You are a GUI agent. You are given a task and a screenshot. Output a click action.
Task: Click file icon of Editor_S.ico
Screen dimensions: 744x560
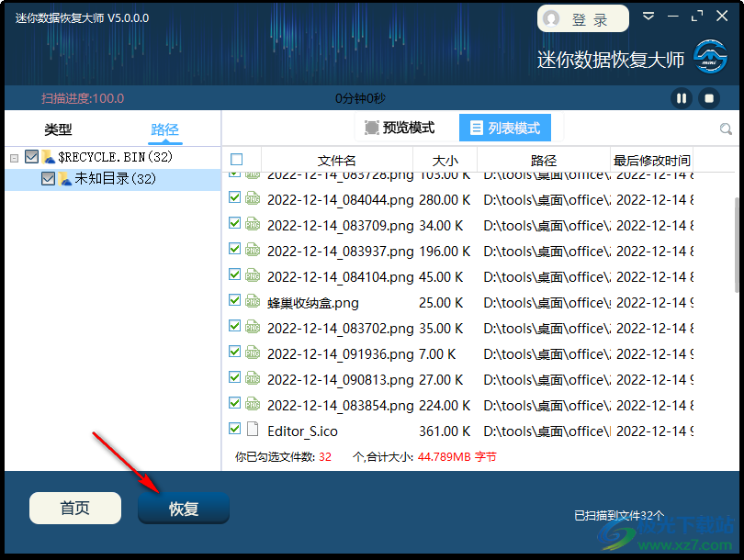(253, 429)
